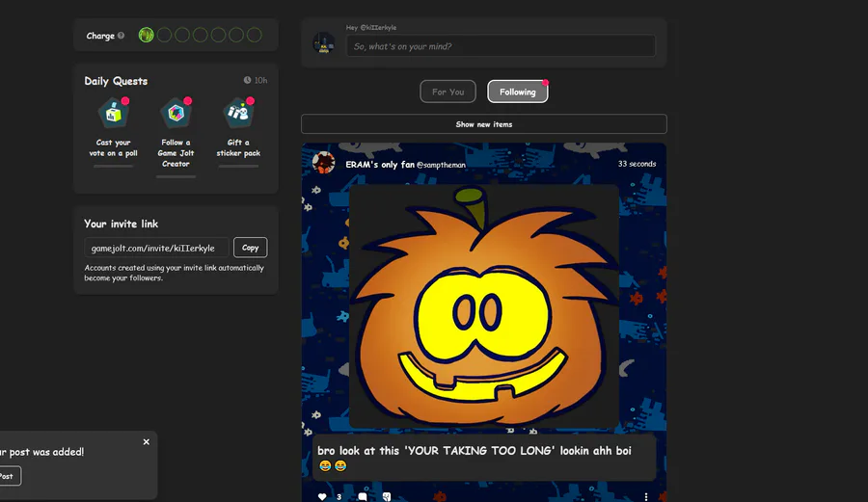Like the post with the heart icon
Screen dimensions: 868x502
(322, 496)
